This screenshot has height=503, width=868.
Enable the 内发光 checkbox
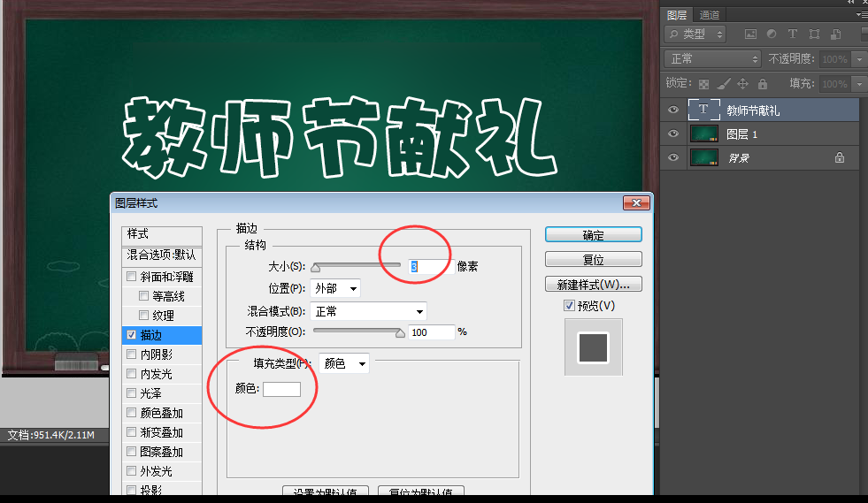pos(131,374)
